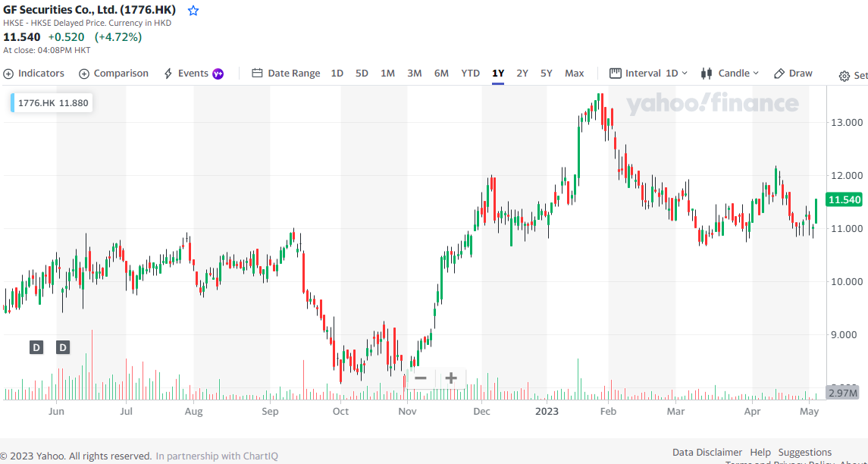The image size is (868, 464).
Task: Select the 6M range
Action: 441,73
